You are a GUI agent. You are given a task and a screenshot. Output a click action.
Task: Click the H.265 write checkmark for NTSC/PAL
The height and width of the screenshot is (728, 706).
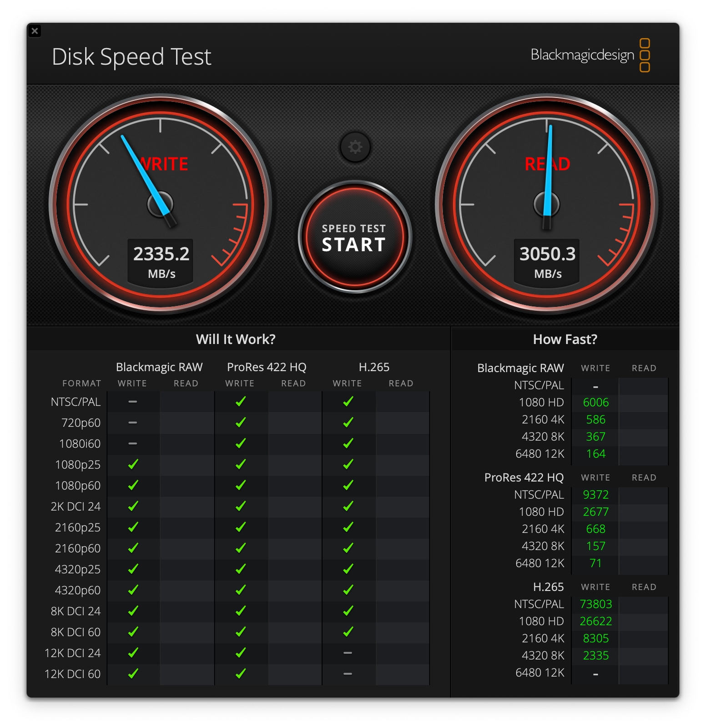pyautogui.click(x=348, y=401)
